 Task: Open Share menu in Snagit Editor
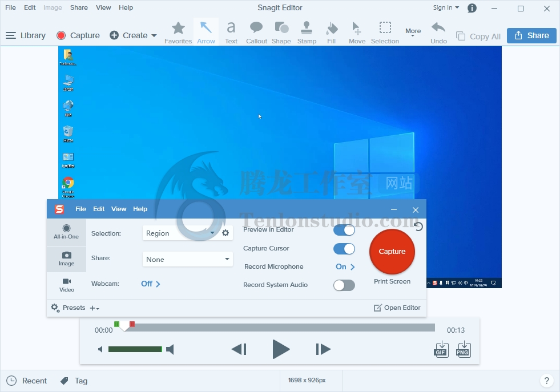(79, 7)
